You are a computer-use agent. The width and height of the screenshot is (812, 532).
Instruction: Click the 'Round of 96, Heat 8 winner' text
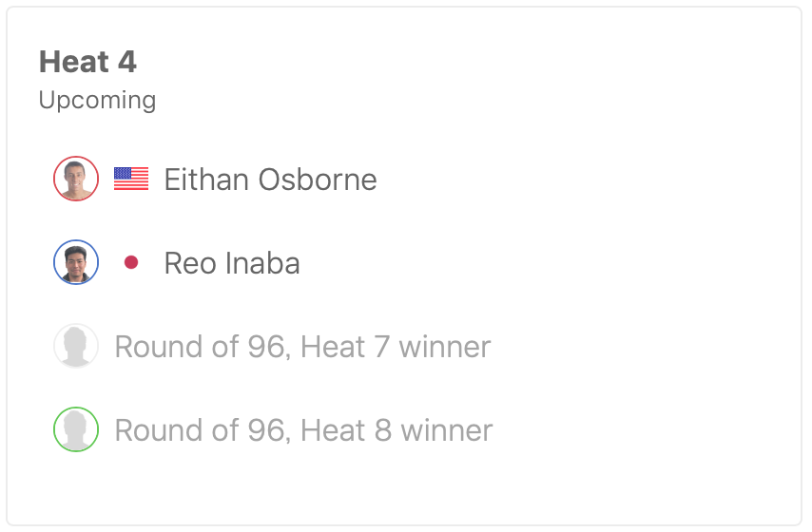pos(303,430)
